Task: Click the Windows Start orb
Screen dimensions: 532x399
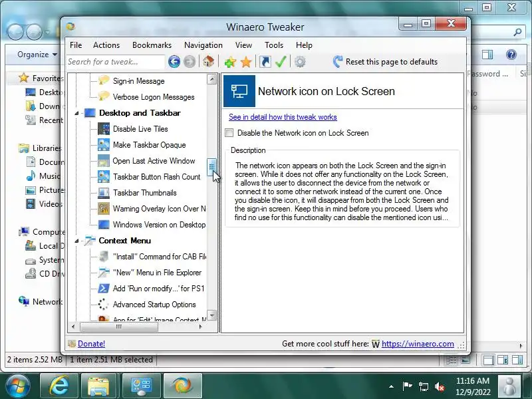Action: 17,386
